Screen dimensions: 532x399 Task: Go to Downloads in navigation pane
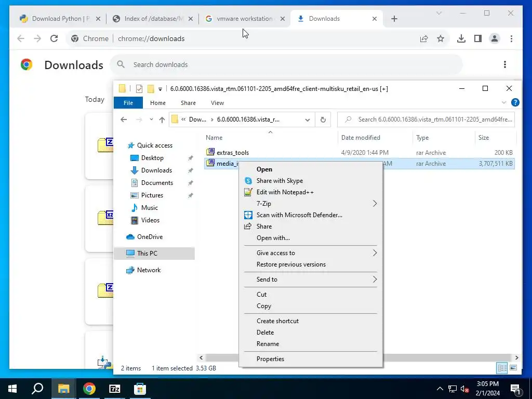[x=156, y=170]
